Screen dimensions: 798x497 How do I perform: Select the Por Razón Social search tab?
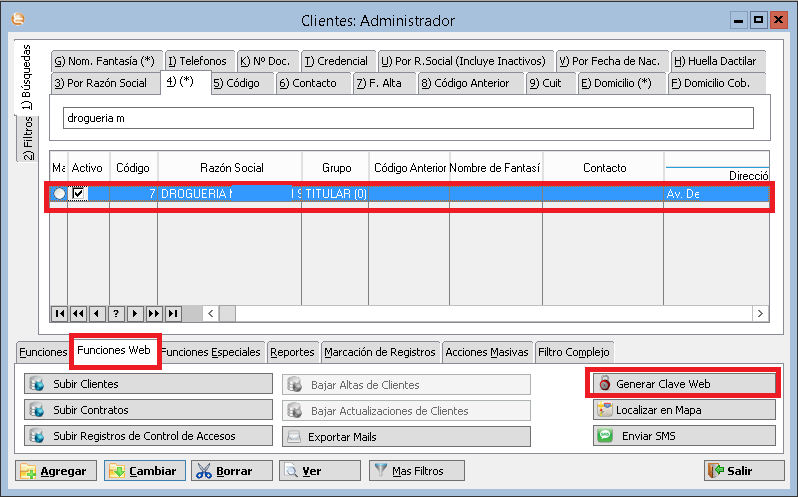pos(100,83)
